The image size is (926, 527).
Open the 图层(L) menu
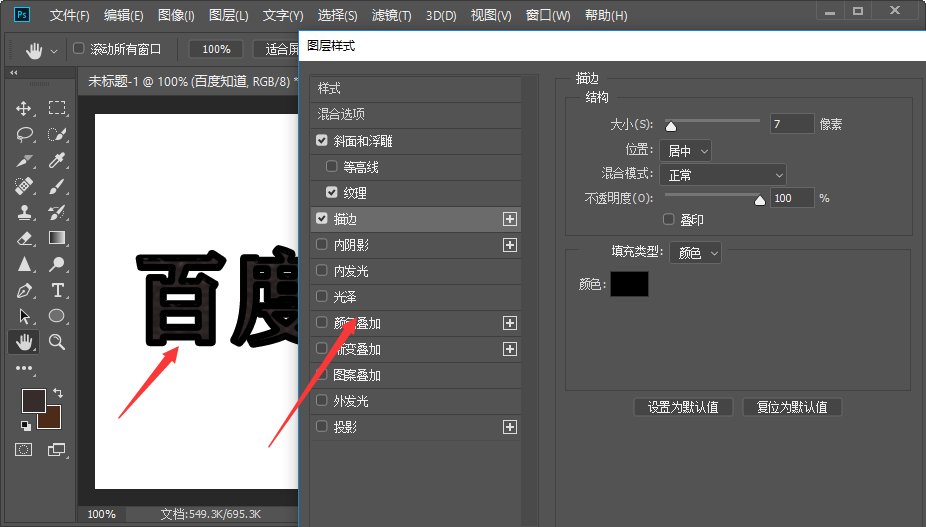tap(229, 15)
